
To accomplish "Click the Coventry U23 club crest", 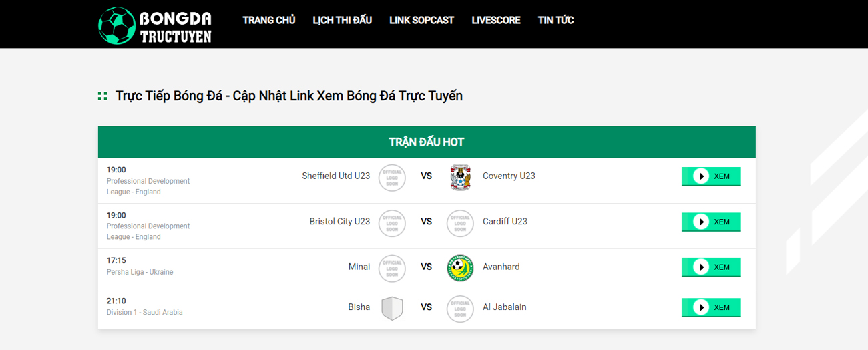I will pos(460,177).
